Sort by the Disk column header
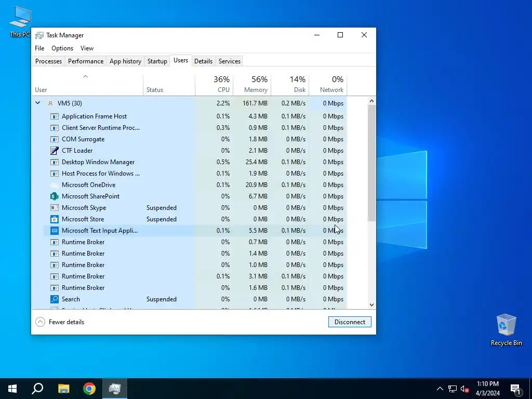Screen dimensions: 532x399 point(290,84)
